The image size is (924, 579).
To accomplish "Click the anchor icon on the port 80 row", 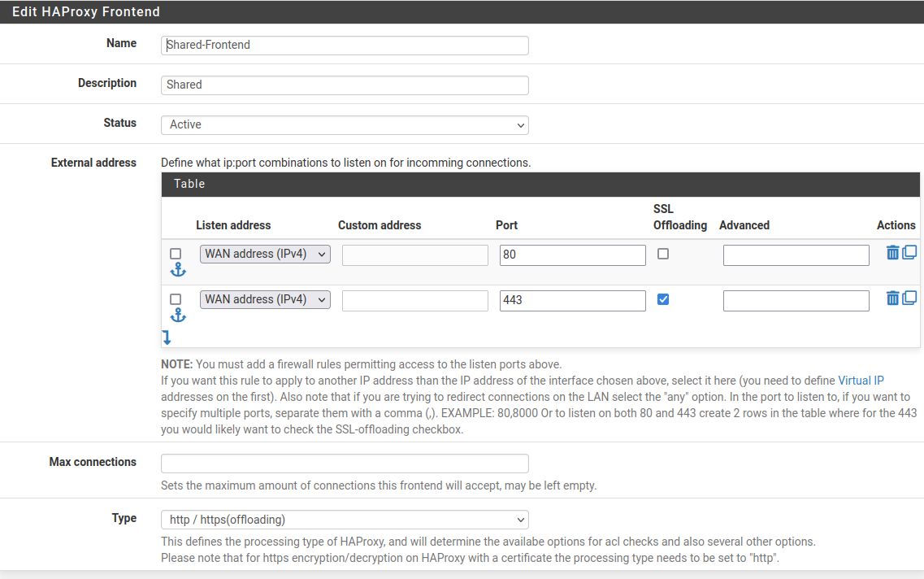I will (x=178, y=270).
